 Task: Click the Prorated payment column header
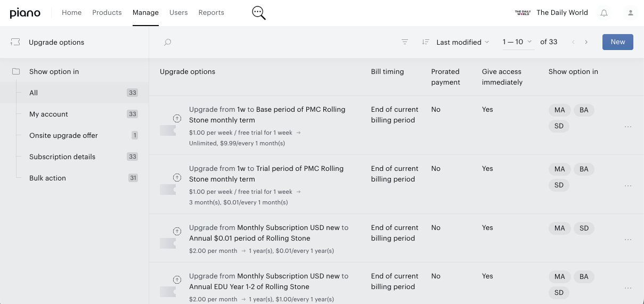(x=445, y=77)
